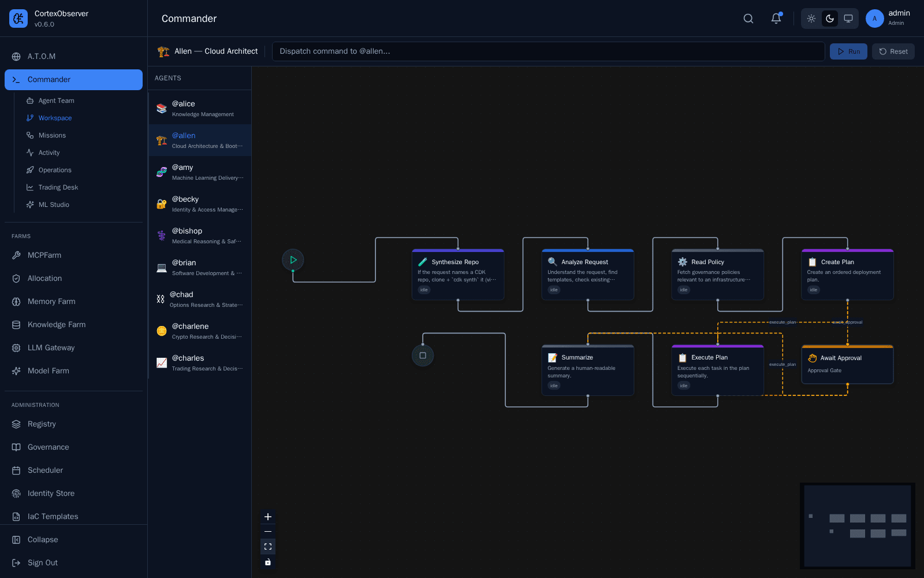This screenshot has width=924, height=578.
Task: Run the dispatched command
Action: 848,51
